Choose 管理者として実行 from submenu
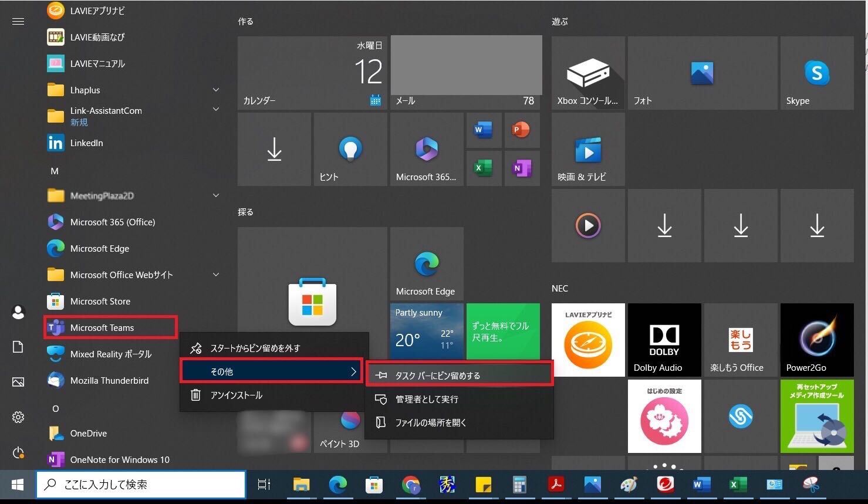The width and height of the screenshot is (868, 504). click(x=427, y=400)
